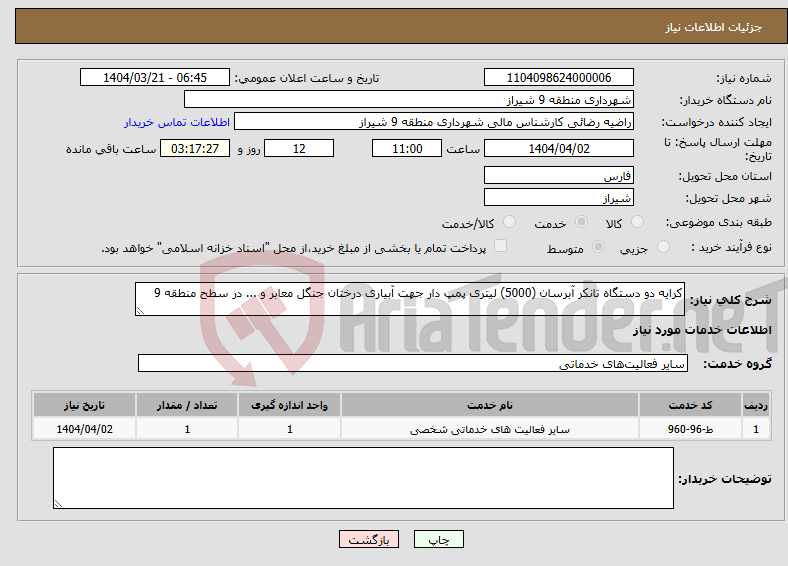The width and height of the screenshot is (788, 566).
Task: Select the کالا radio button
Action: (637, 222)
